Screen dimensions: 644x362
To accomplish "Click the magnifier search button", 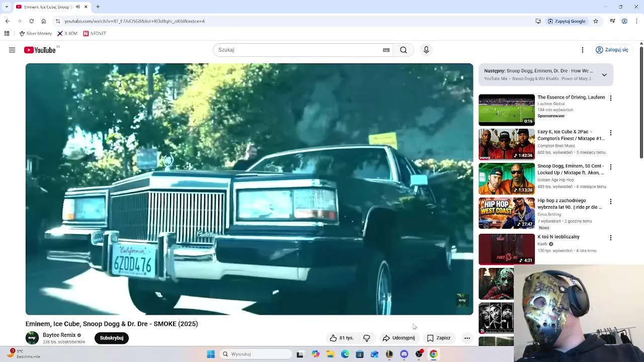I will (x=404, y=50).
